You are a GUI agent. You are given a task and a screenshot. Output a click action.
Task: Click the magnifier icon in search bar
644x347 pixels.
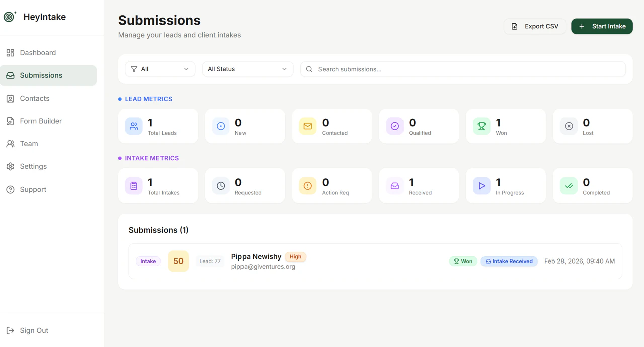[309, 69]
